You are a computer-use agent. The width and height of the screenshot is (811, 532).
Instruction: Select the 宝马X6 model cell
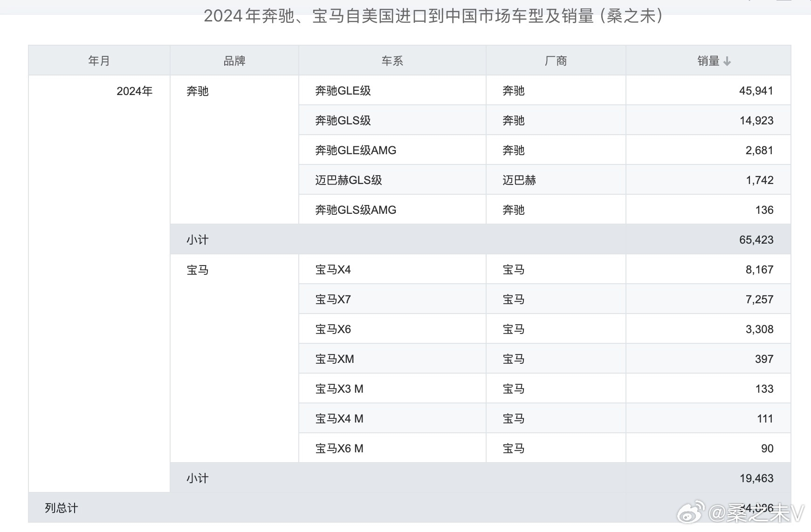pos(392,329)
